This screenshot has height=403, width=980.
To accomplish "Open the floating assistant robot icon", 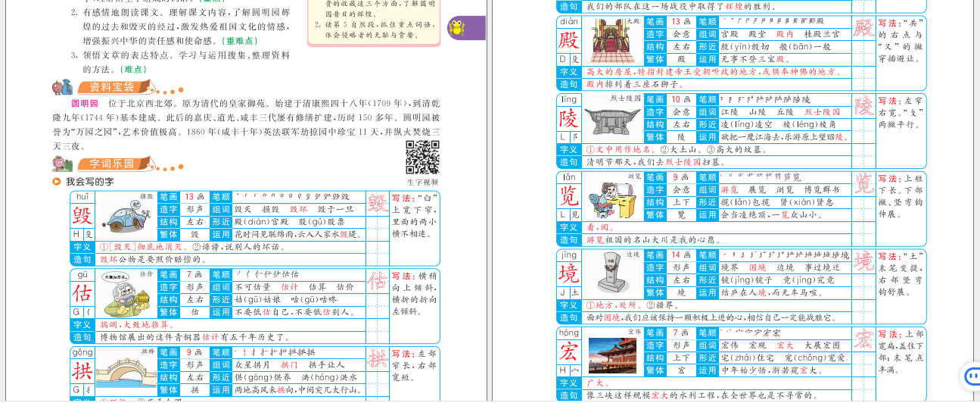I will point(970,376).
